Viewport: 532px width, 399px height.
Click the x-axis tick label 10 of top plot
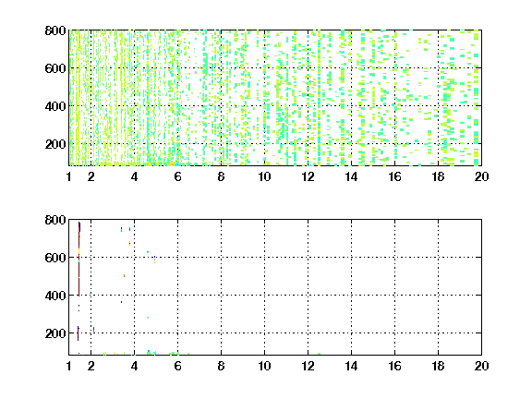pyautogui.click(x=264, y=176)
